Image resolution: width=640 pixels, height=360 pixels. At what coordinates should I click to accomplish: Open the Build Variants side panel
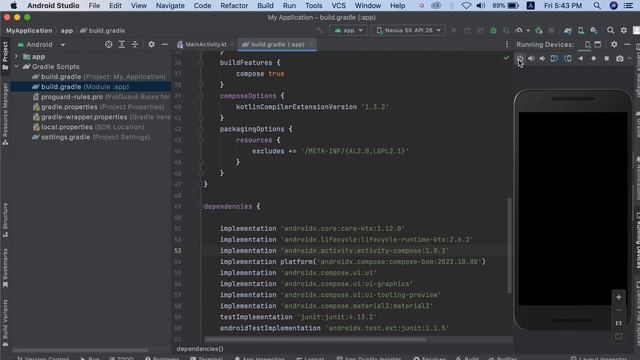click(5, 322)
